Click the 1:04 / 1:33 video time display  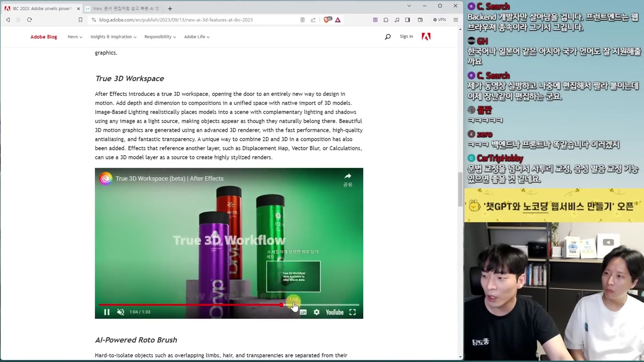point(140,312)
